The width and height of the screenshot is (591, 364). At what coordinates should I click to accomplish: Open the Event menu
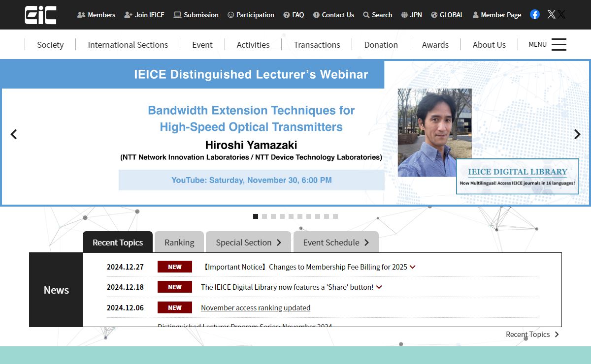pos(202,45)
